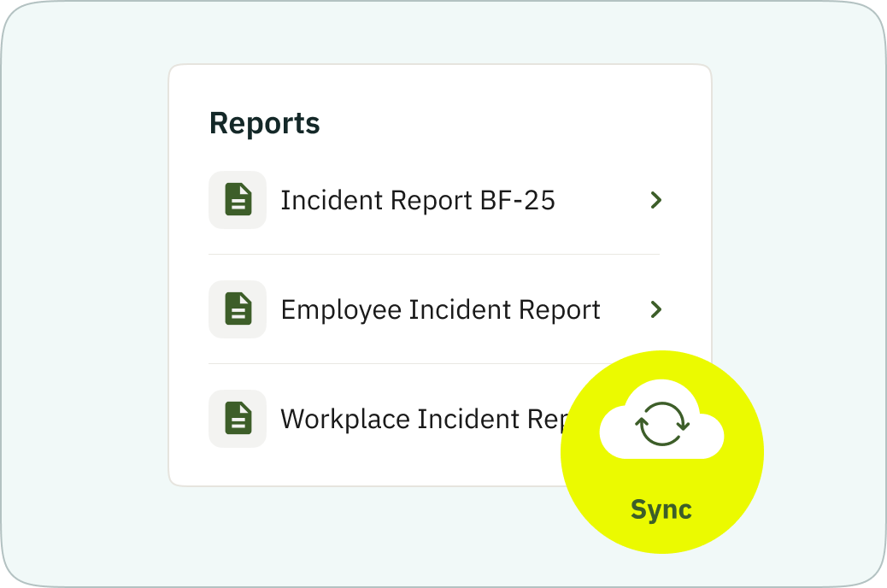Screen dimensions: 887x588
Task: Tap the circular refresh arrows inside the cloud
Action: (x=661, y=425)
